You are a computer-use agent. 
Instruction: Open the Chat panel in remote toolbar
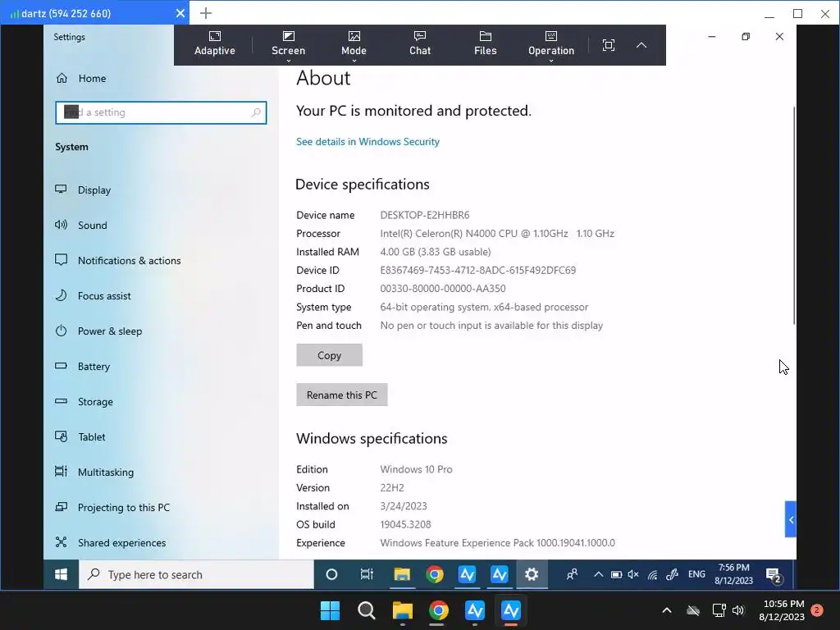[419, 44]
